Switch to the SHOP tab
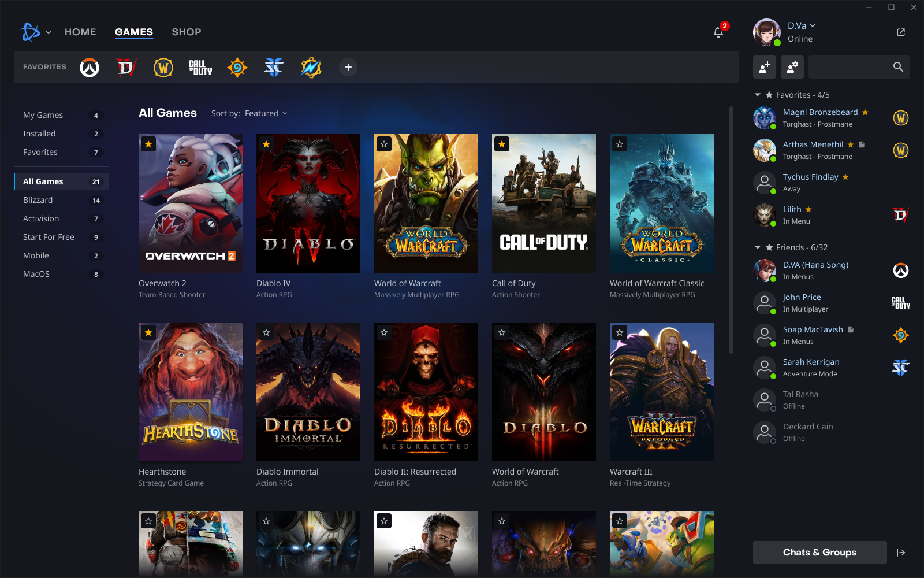924x578 pixels. (x=187, y=32)
